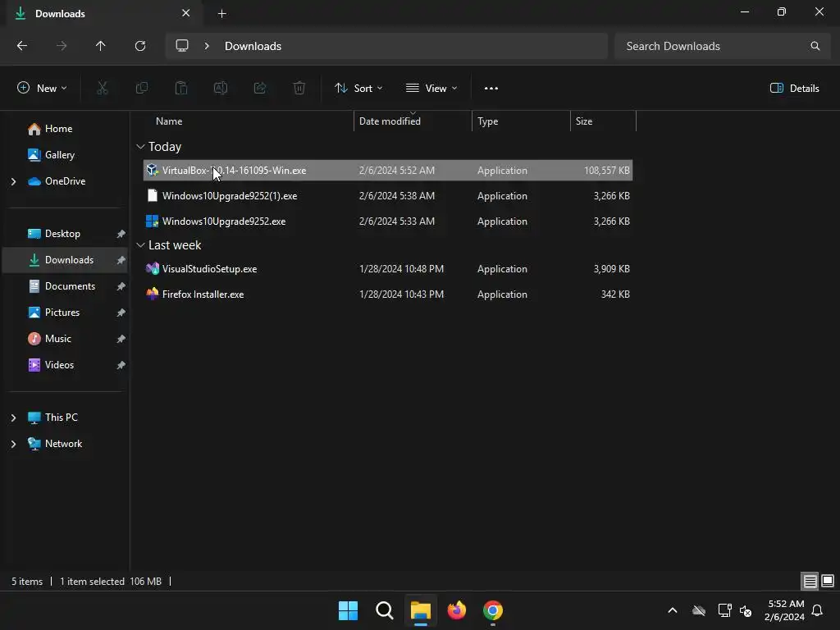
Task: Open Firefox from the taskbar
Action: pyautogui.click(x=457, y=610)
